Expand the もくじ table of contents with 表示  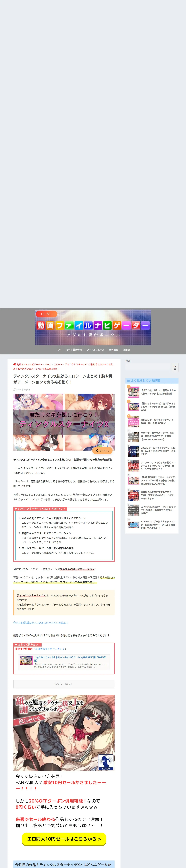coord(69,684)
